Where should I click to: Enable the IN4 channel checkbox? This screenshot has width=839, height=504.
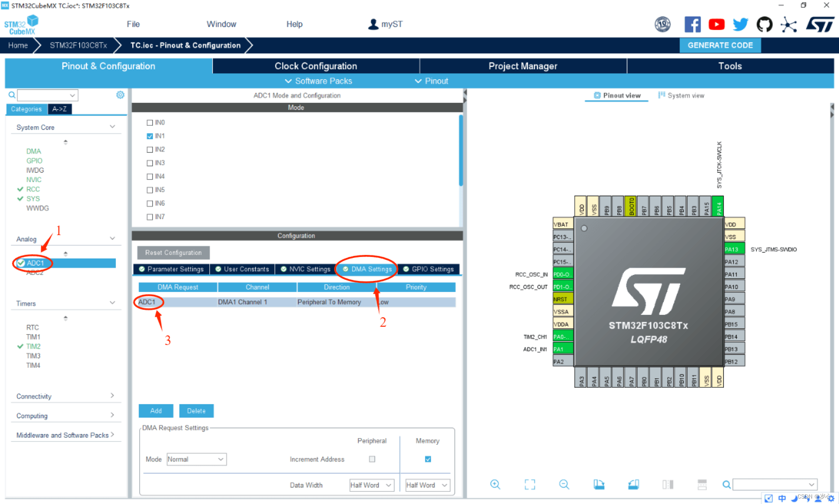(x=150, y=177)
